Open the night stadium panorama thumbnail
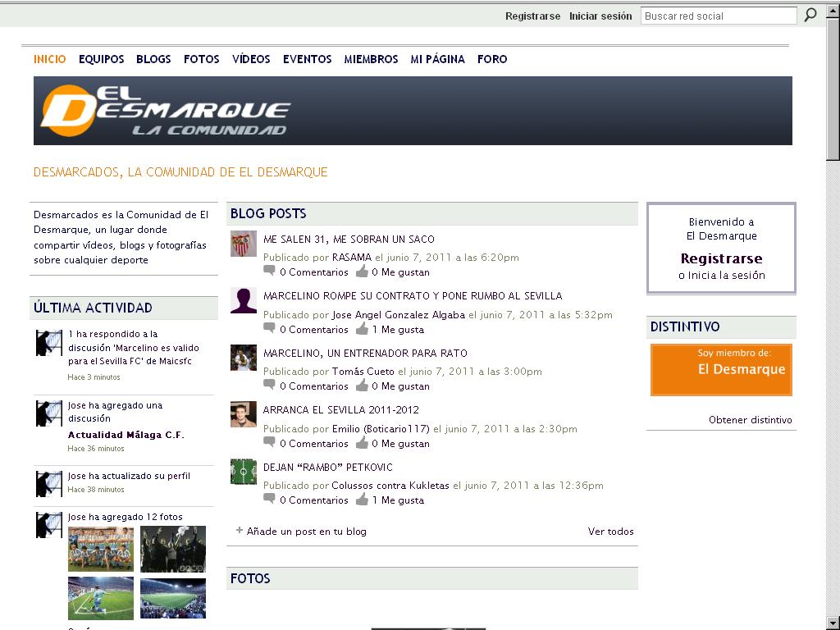840x630 pixels. [173, 598]
